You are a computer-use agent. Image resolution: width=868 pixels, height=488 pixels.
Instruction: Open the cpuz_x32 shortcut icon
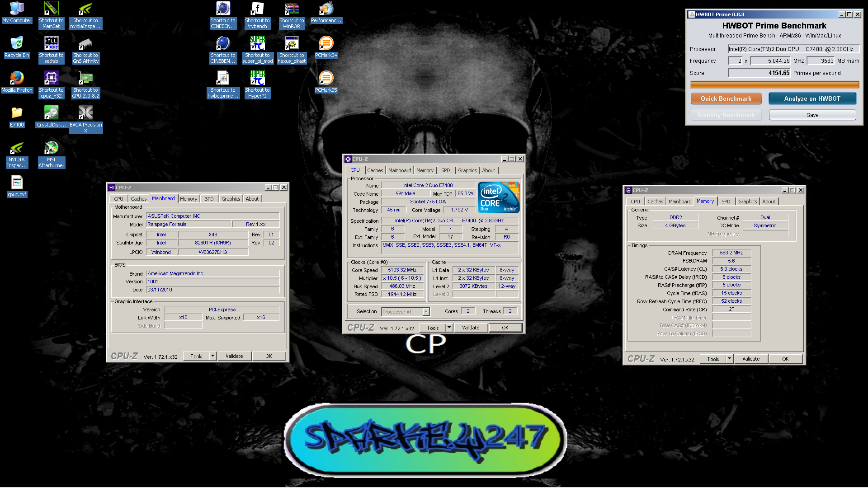click(51, 84)
